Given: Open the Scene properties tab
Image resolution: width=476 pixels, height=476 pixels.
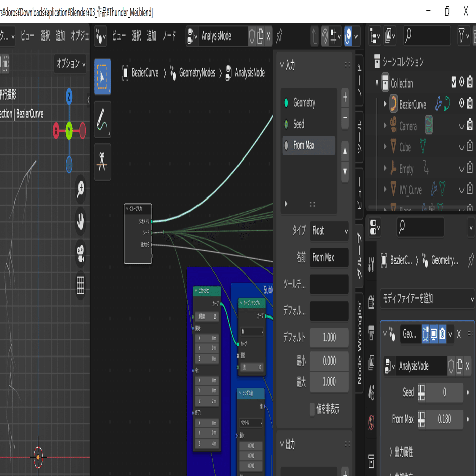Looking at the screenshot, I should pyautogui.click(x=371, y=392).
